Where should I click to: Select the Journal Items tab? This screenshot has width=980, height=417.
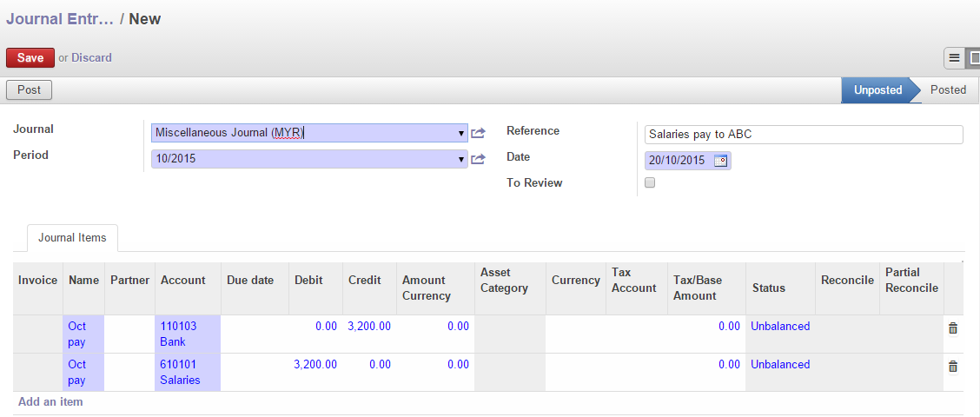coord(72,238)
